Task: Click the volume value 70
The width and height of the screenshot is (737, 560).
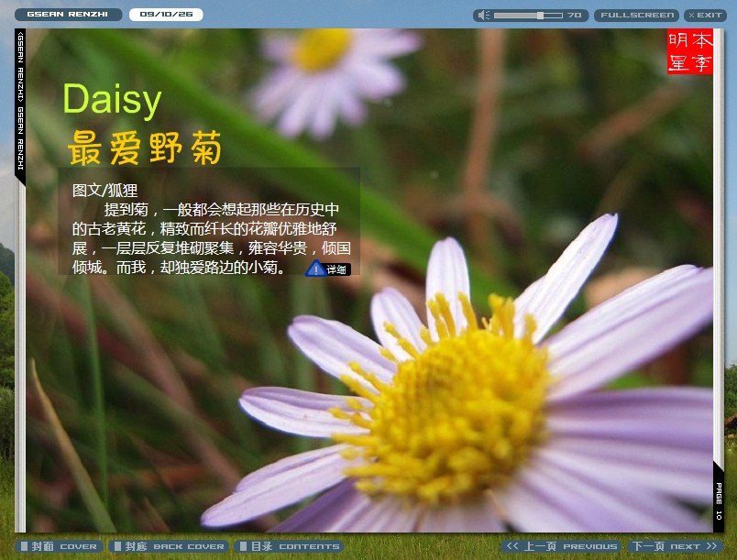Action: [x=574, y=15]
